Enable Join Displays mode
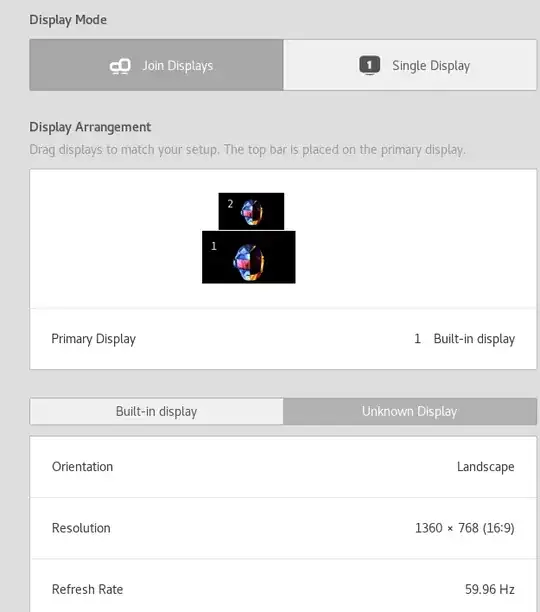 tap(156, 65)
